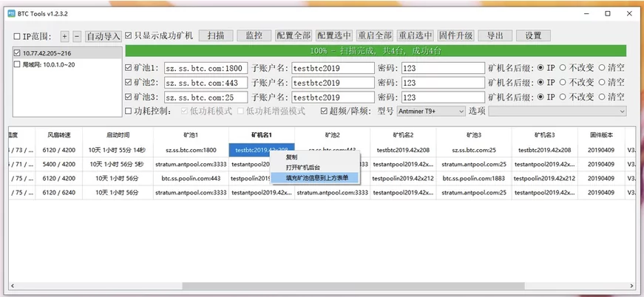The image size is (644, 297).
Task: Select cell btc.ss.poolin.com:443
Action: coord(191,179)
